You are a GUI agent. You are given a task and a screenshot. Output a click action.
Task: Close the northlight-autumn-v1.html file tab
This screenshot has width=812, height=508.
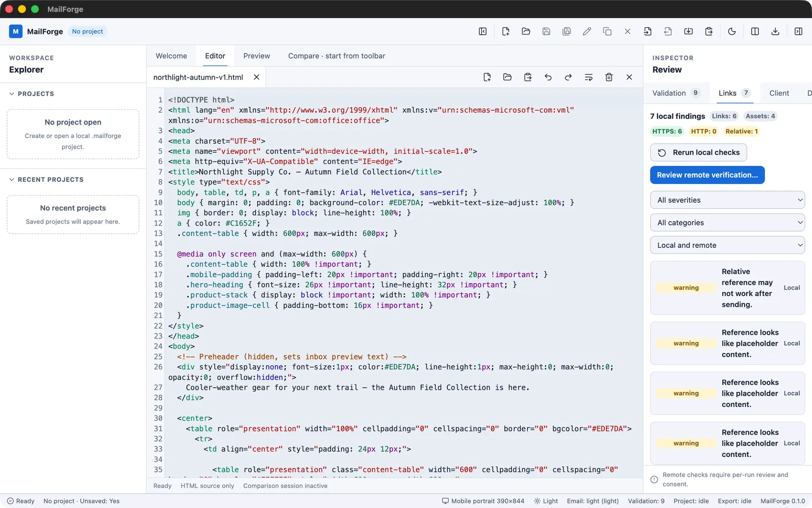(256, 77)
